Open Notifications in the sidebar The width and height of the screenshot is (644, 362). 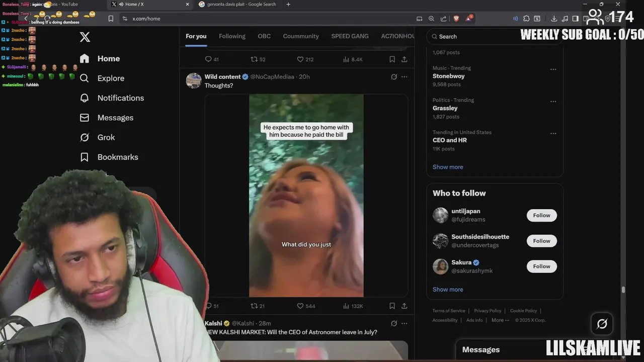click(112, 98)
